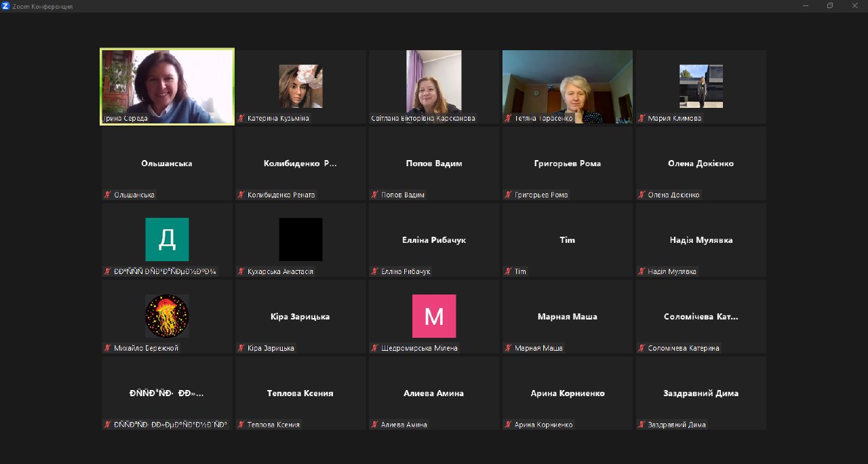Click muted mic icon on Теплова Ксения's tile

point(241,425)
